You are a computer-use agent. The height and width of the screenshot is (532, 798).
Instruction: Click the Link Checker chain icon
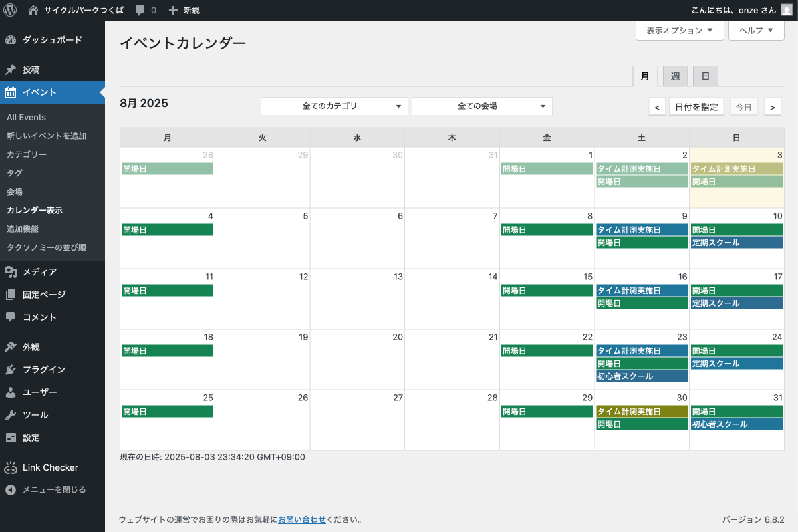[x=11, y=467]
